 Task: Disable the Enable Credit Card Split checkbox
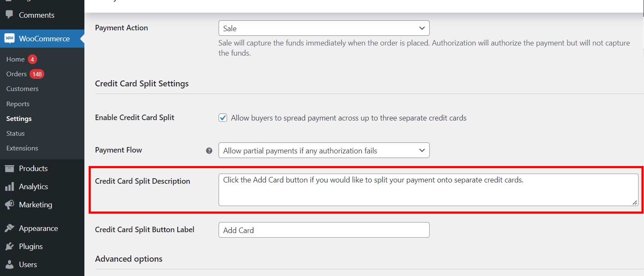pyautogui.click(x=223, y=118)
